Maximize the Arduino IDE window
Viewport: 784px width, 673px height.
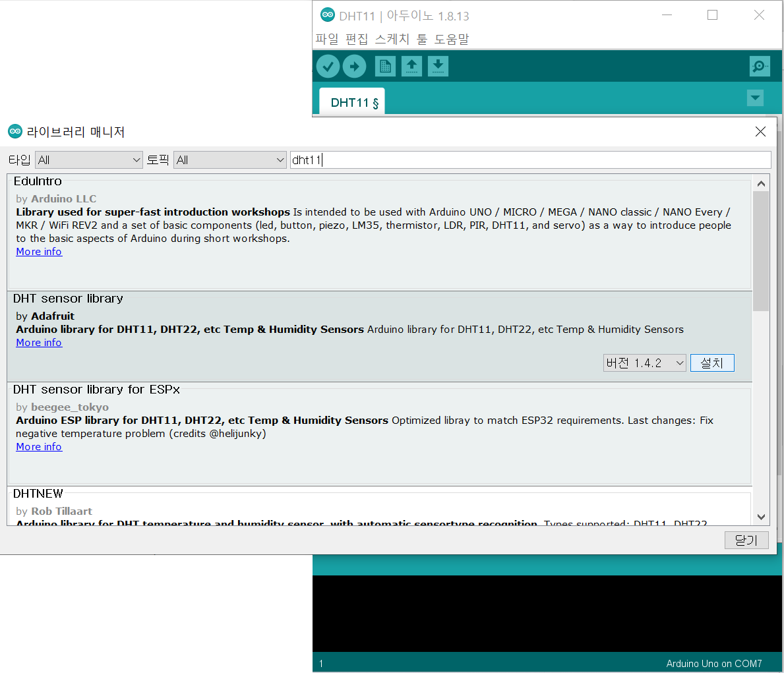coord(713,15)
